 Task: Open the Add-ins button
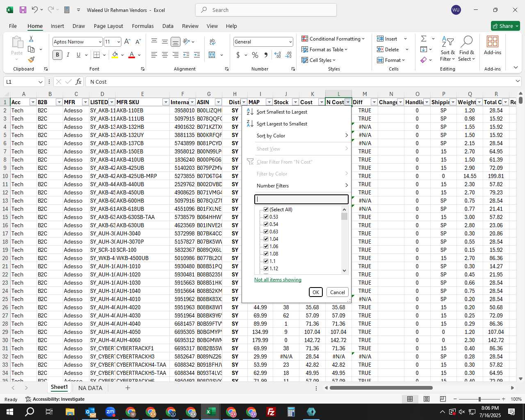(x=493, y=46)
